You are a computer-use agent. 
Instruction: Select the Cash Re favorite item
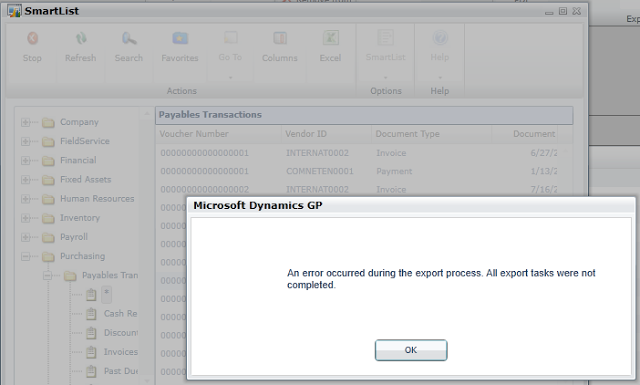click(120, 314)
